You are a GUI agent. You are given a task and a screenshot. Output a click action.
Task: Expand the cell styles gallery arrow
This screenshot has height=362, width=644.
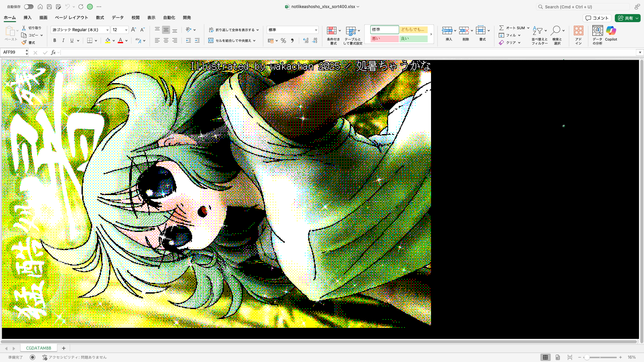(x=431, y=34)
